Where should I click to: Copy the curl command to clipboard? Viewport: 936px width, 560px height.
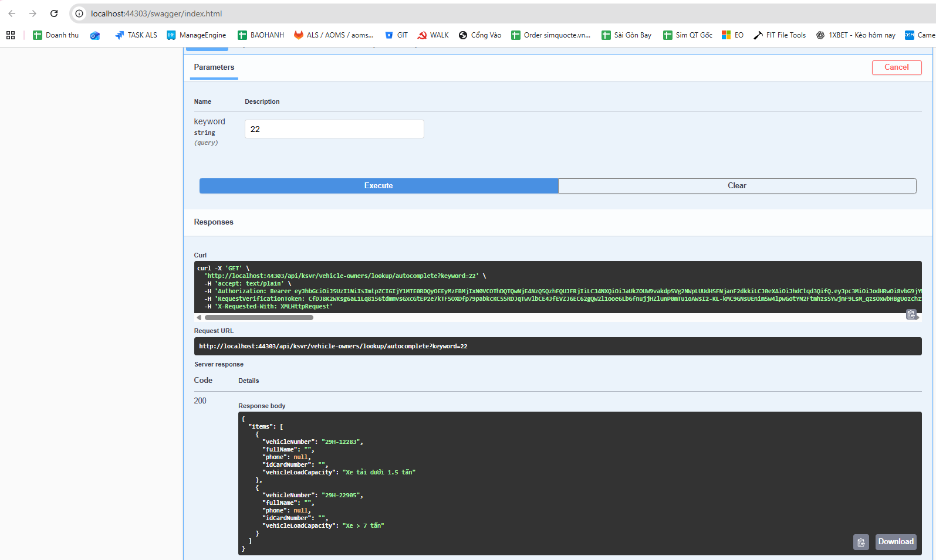911,315
